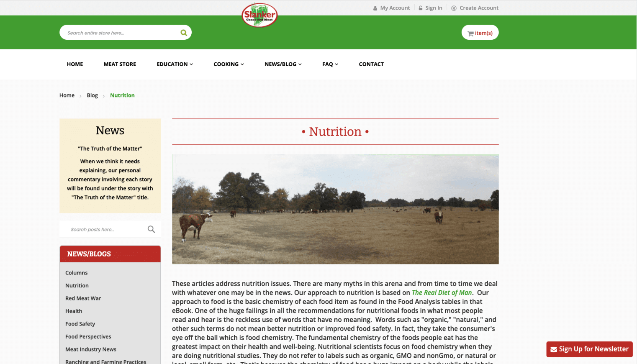Click the Create Account registered icon
Viewport: 637px width, 364px height.
[454, 8]
